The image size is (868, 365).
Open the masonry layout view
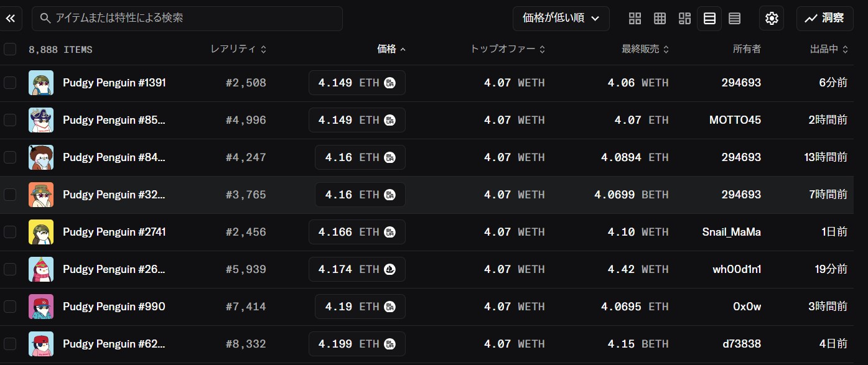(684, 18)
